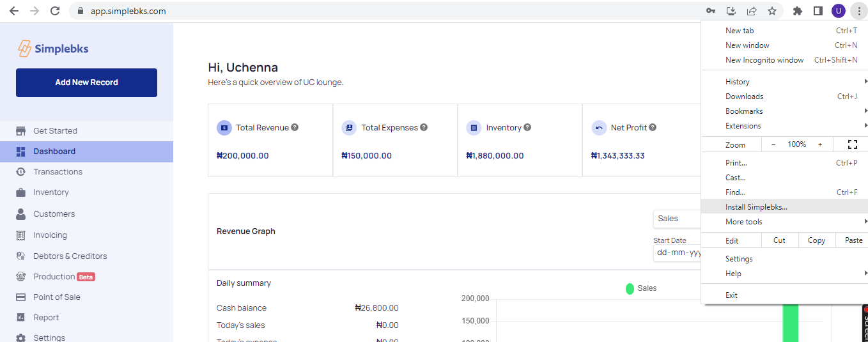Click the Add New Record button

(x=86, y=82)
